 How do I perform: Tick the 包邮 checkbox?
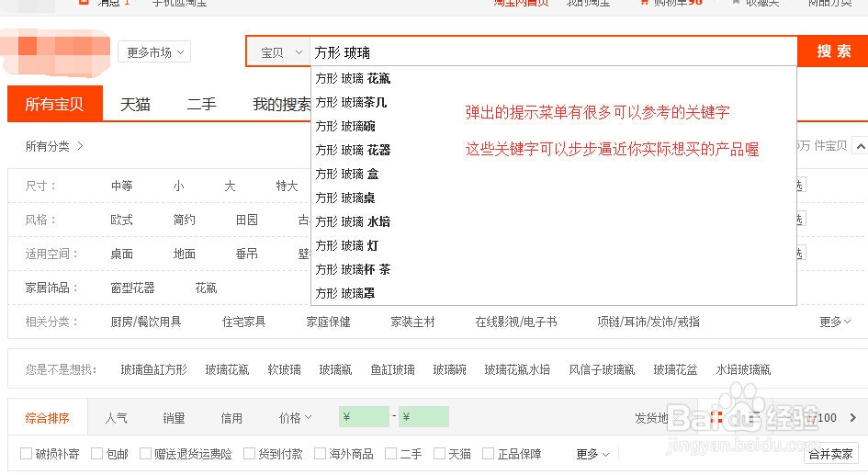pos(96,454)
